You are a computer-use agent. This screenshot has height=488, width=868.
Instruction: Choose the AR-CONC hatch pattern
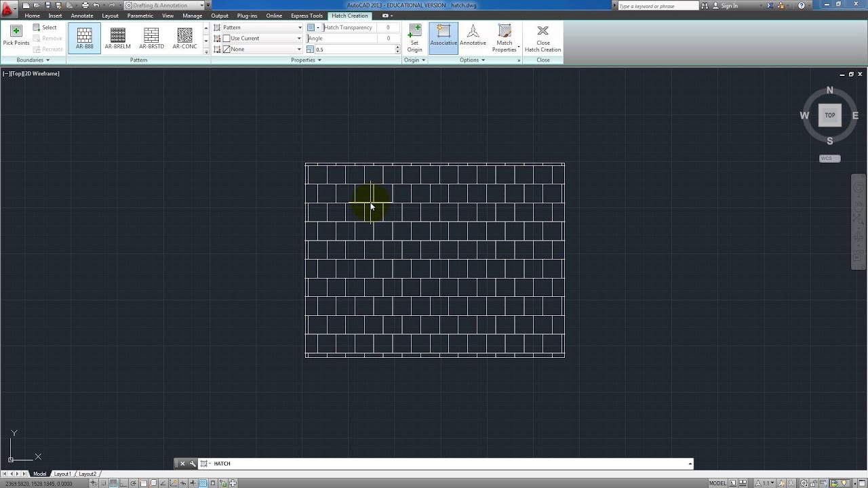(x=184, y=38)
